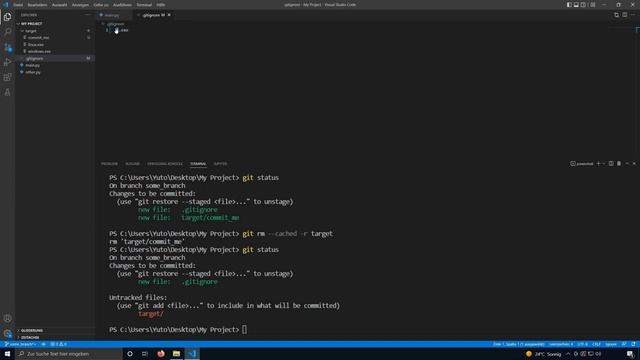Click the sync changes icon in status bar
Screen dimensions: 640x360
[x=44, y=344]
